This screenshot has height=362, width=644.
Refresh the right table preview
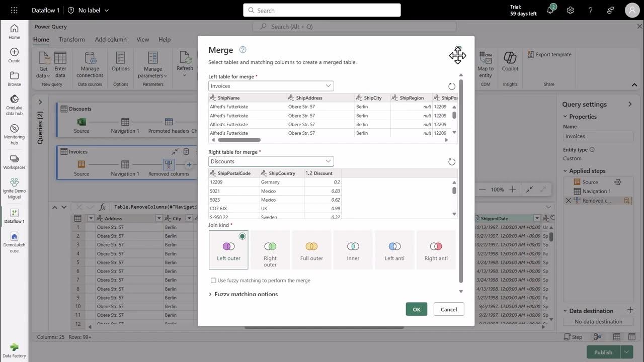click(452, 162)
